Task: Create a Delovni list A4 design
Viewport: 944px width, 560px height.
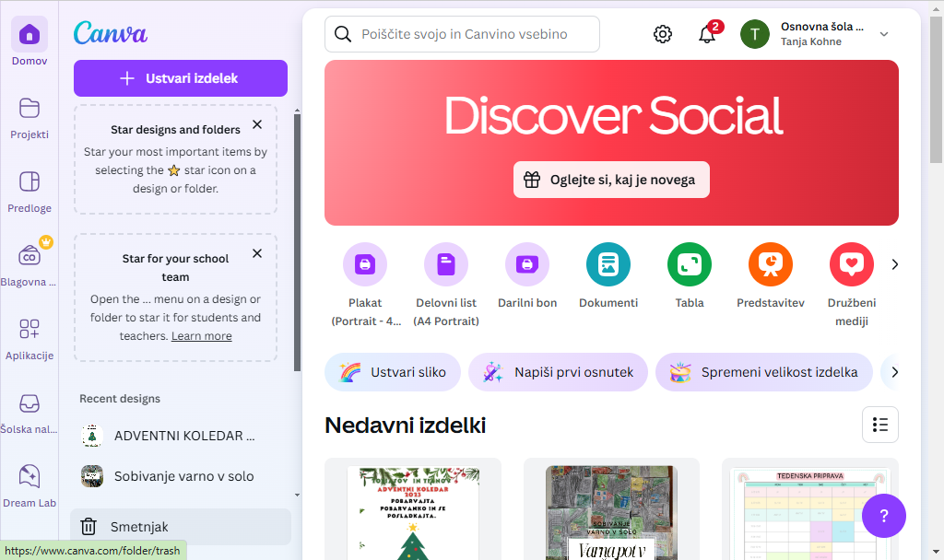Action: pyautogui.click(x=446, y=264)
